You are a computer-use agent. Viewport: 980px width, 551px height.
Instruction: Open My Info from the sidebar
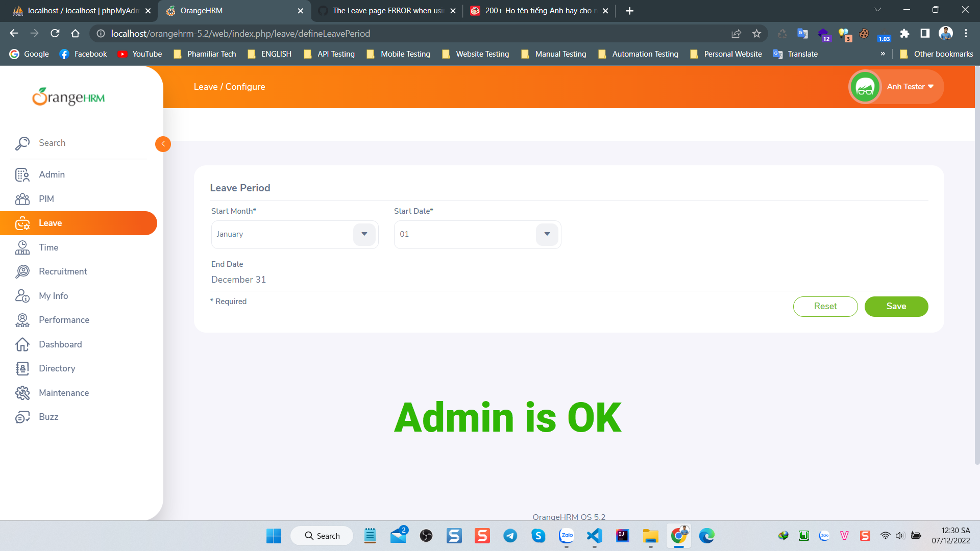click(x=22, y=296)
